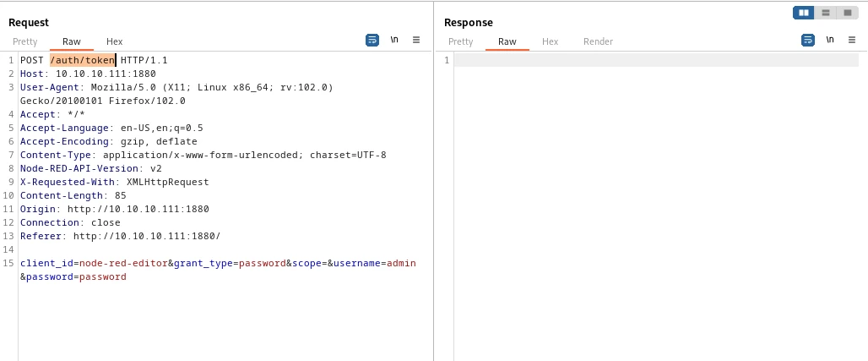Click the Accept: */* header line
Screen dimensions: 868x361
click(x=53, y=114)
